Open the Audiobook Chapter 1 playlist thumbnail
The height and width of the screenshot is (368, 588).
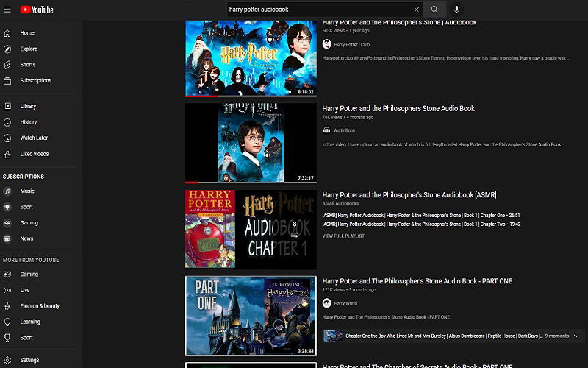pyautogui.click(x=251, y=230)
